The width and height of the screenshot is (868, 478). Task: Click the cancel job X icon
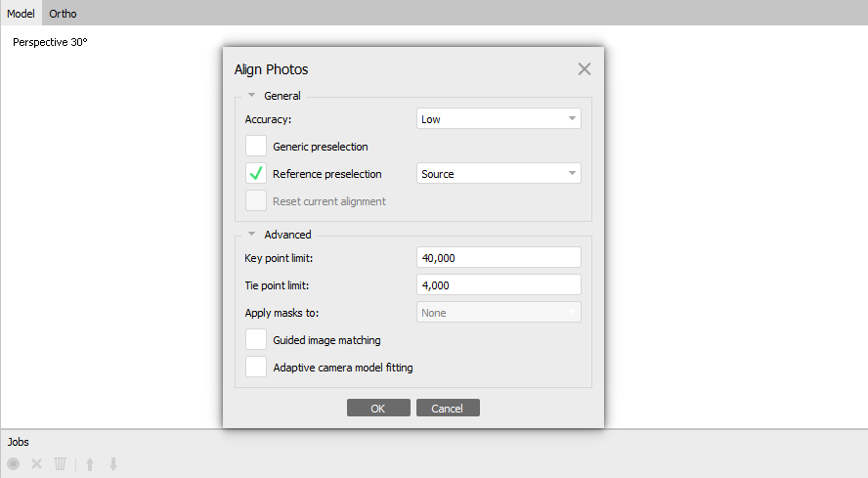pos(36,464)
